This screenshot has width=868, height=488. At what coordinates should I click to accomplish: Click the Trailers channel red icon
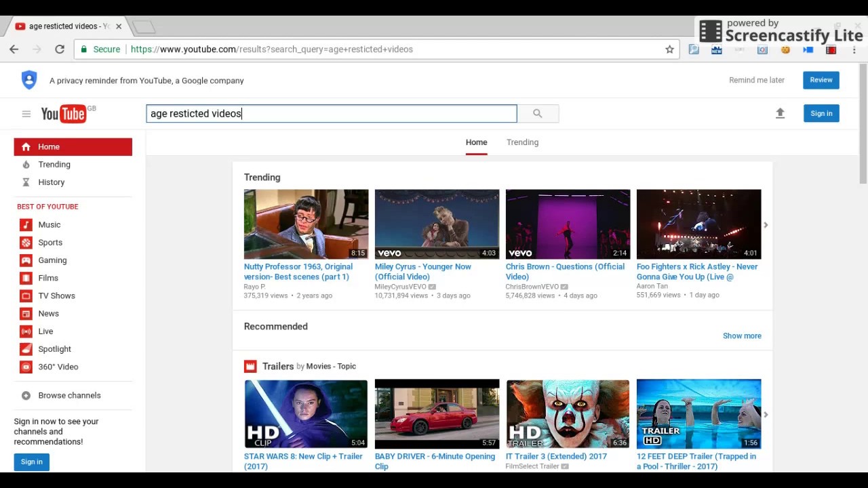(250, 367)
